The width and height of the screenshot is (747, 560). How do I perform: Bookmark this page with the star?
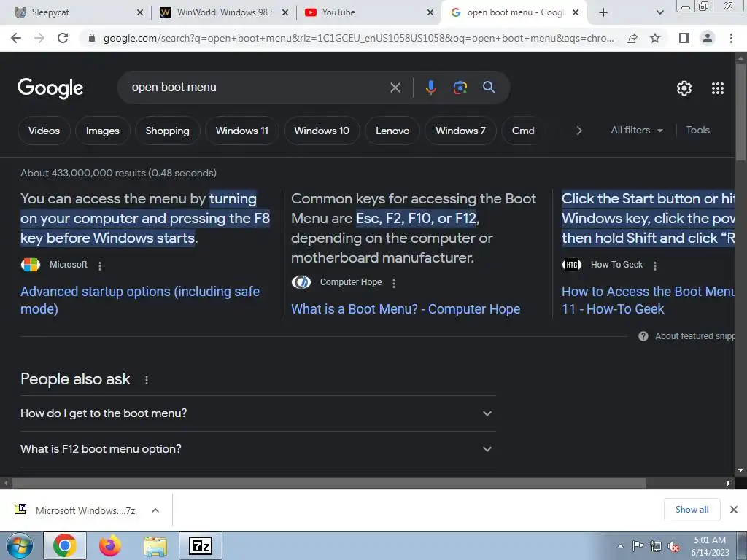(x=655, y=38)
